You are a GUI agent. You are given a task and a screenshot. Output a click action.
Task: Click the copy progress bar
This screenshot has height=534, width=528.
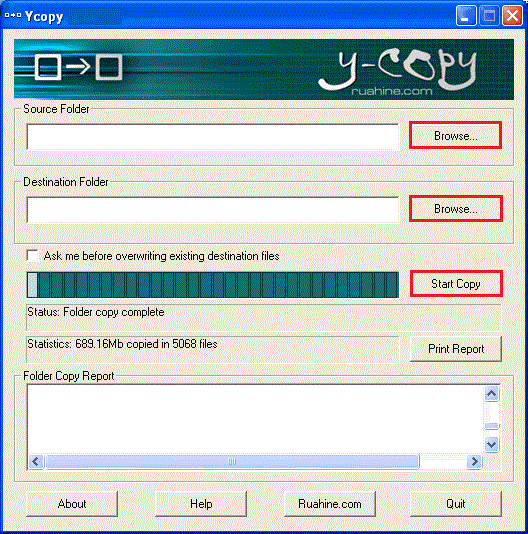click(213, 285)
